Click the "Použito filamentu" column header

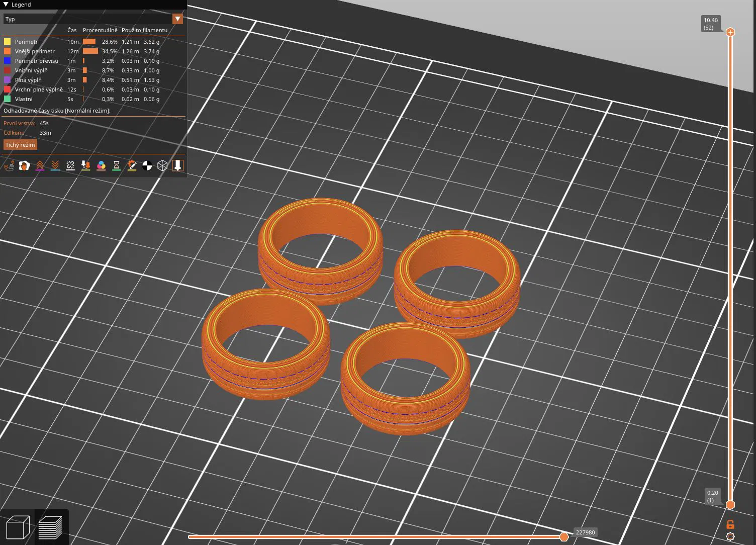(x=145, y=30)
